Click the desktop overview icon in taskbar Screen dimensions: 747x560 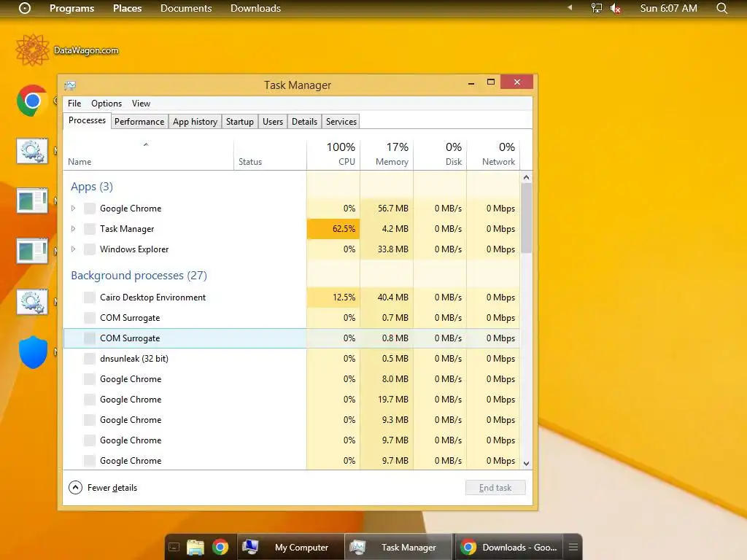174,547
